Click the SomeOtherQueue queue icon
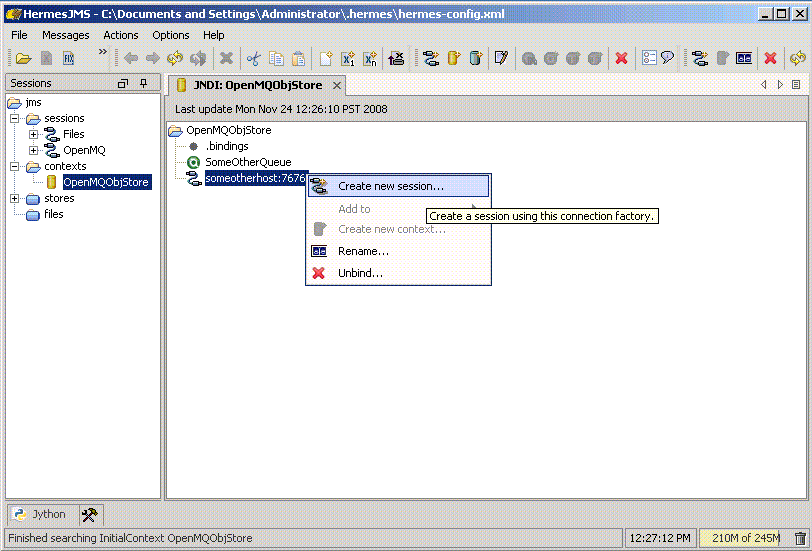 click(194, 162)
